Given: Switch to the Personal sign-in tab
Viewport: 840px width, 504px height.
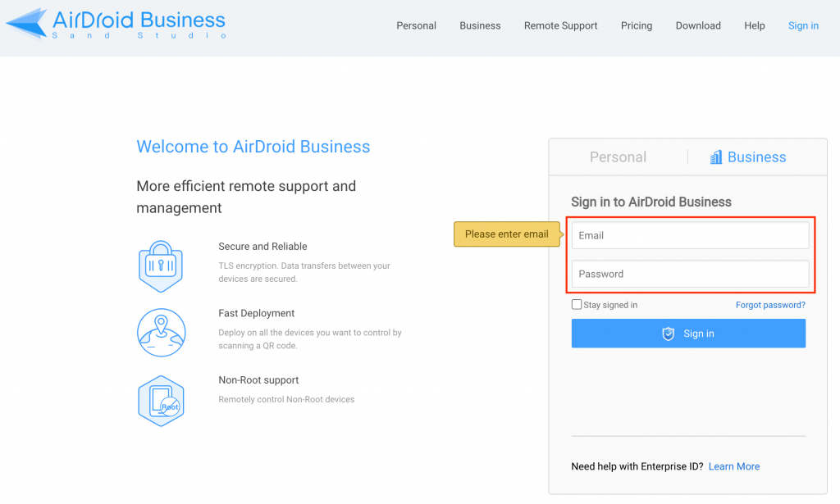Looking at the screenshot, I should coord(618,157).
